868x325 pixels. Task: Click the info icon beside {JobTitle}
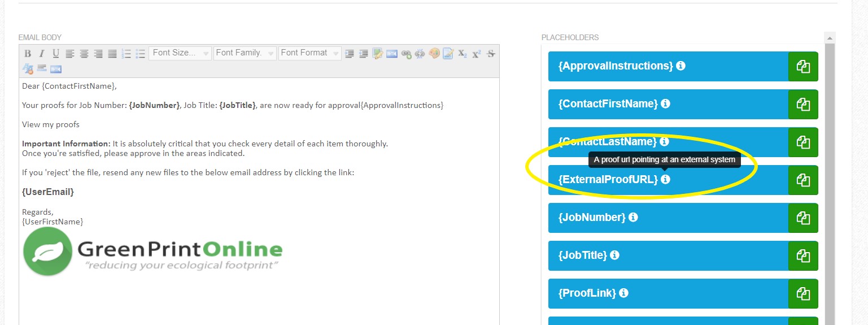(x=614, y=255)
